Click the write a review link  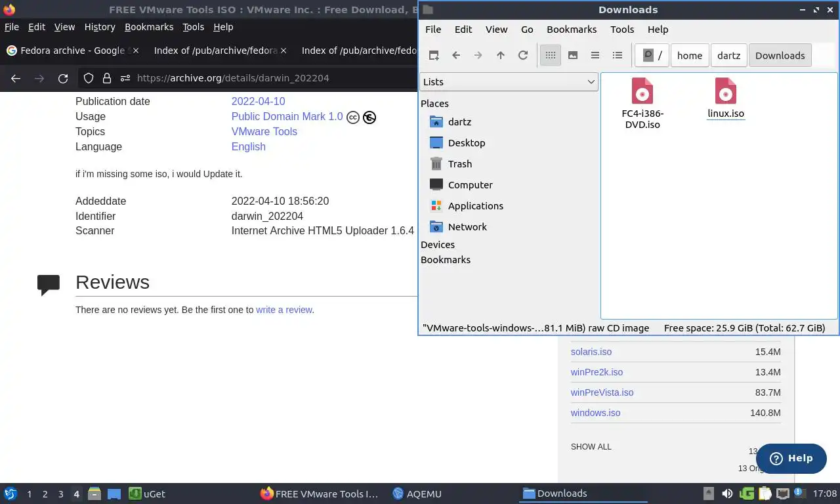[283, 310]
